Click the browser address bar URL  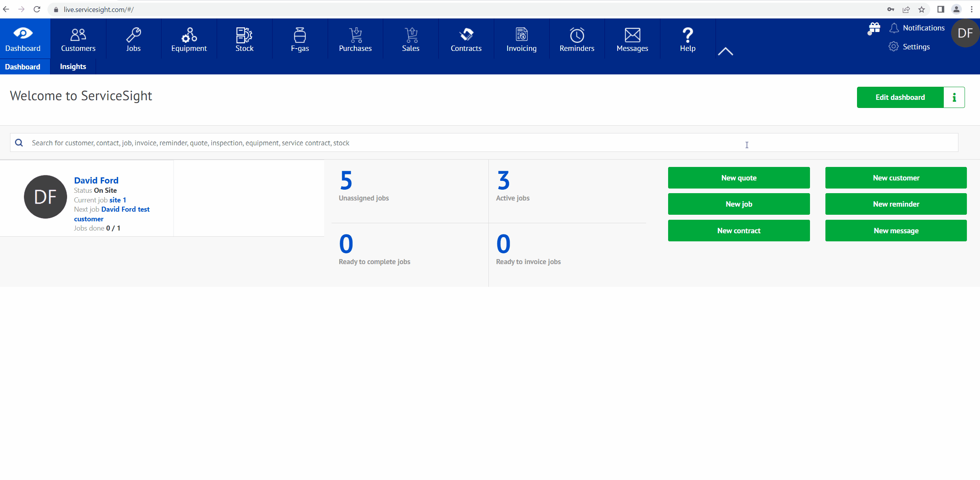pos(99,10)
